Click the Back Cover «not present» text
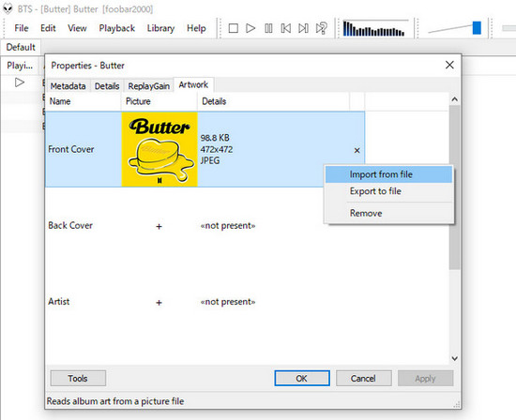The width and height of the screenshot is (516, 420). coord(228,226)
